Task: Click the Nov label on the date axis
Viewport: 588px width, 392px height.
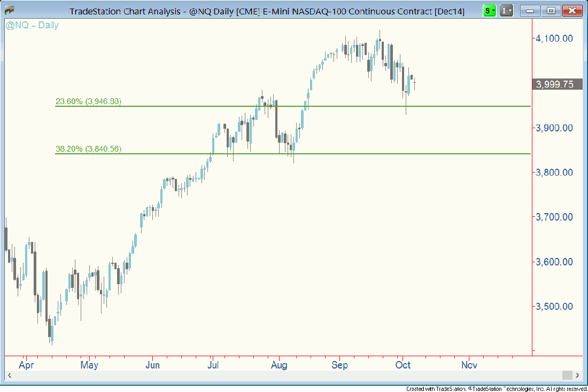Action: point(469,365)
